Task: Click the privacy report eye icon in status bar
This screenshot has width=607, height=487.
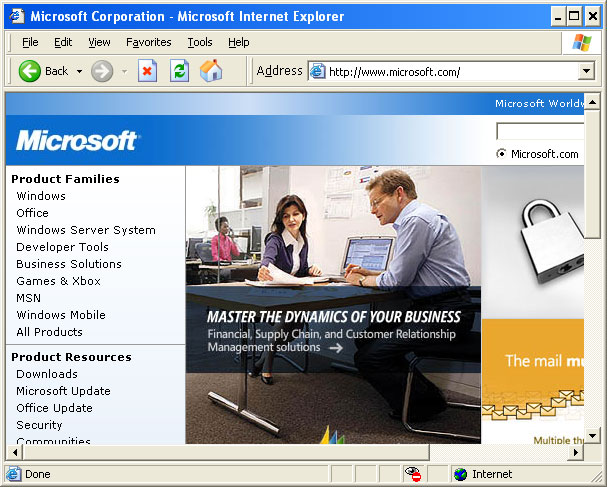Action: 413,474
